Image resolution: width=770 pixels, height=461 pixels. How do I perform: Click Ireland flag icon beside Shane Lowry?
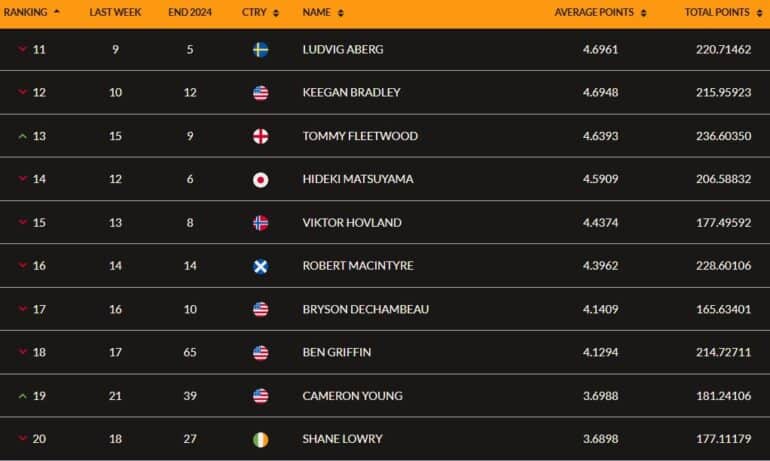click(x=260, y=439)
